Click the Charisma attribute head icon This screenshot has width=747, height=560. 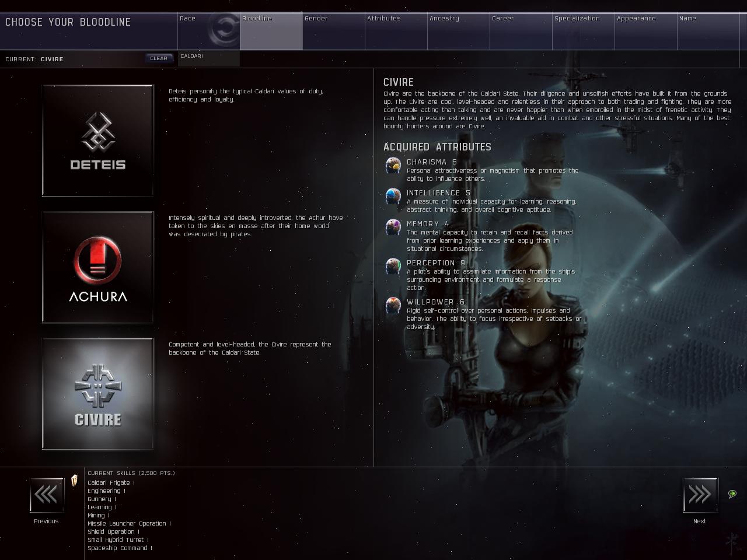(x=393, y=166)
